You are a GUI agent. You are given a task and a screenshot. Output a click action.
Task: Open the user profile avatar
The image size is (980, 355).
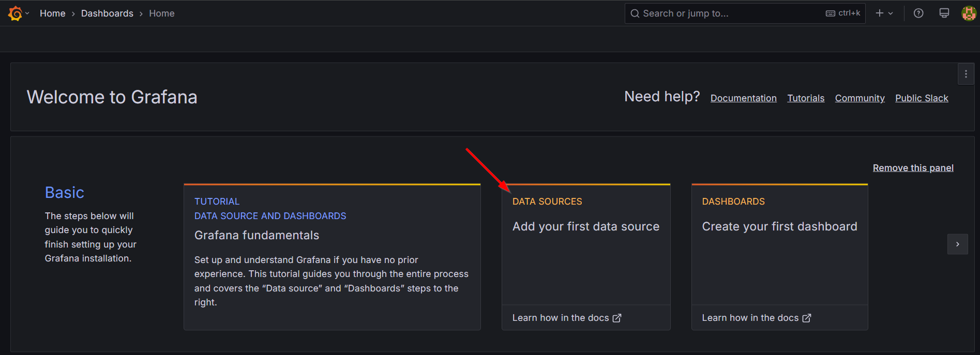[969, 13]
